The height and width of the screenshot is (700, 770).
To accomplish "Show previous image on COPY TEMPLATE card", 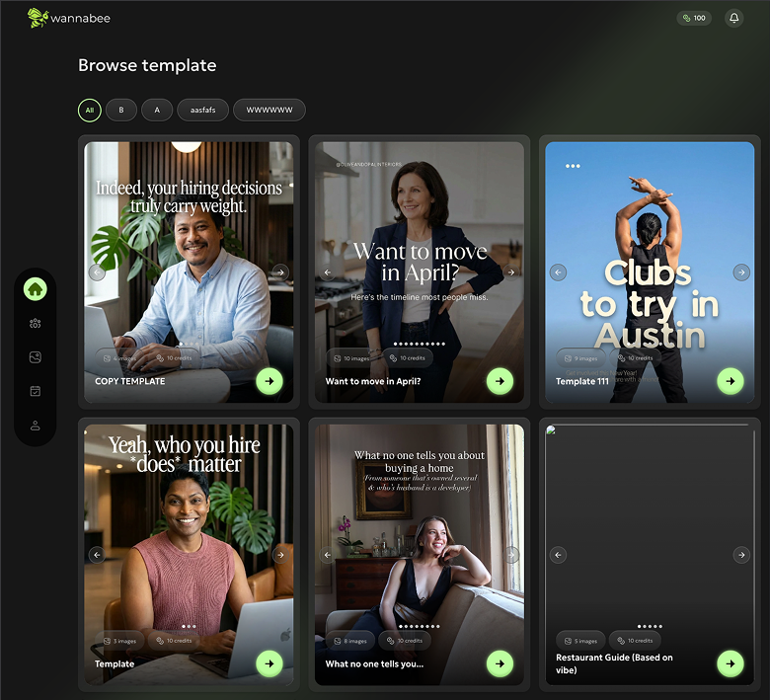I will tap(97, 272).
